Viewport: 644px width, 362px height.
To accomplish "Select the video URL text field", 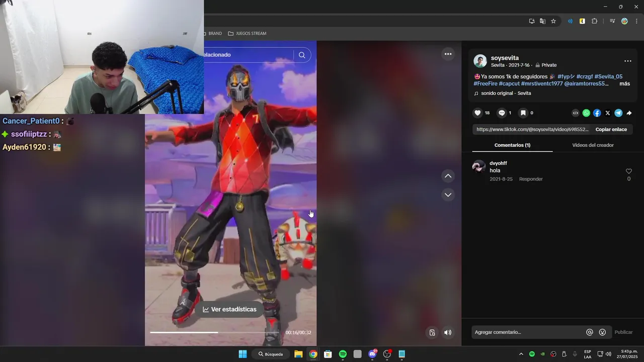I will 532,129.
